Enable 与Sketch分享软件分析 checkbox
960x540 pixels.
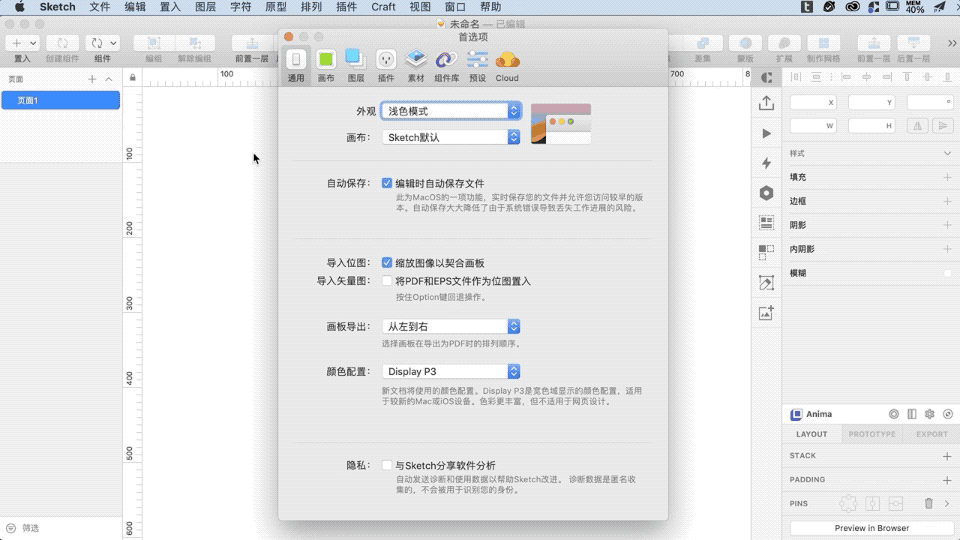pyautogui.click(x=387, y=465)
